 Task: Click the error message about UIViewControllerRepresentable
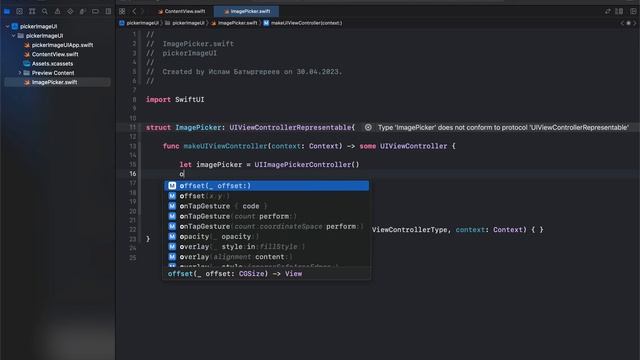point(503,127)
